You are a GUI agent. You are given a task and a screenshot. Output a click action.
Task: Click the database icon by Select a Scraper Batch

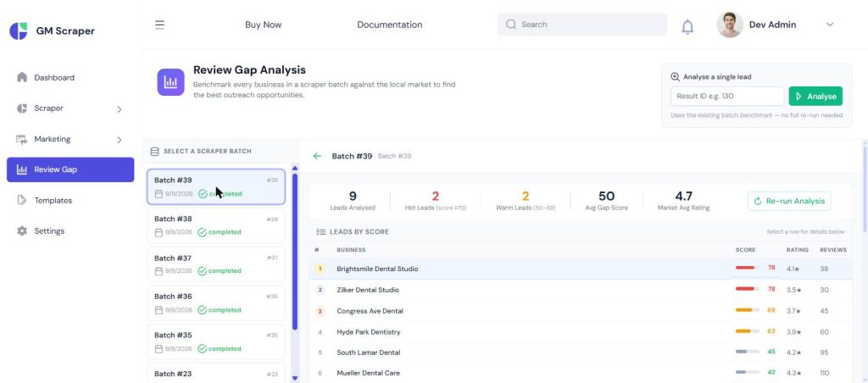(154, 151)
